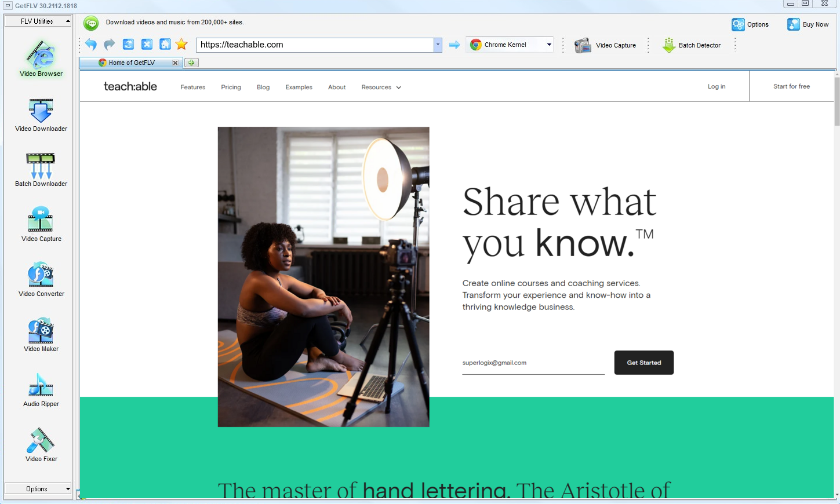Image resolution: width=840 pixels, height=504 pixels.
Task: Close the Home of GetFLV tab
Action: (175, 63)
